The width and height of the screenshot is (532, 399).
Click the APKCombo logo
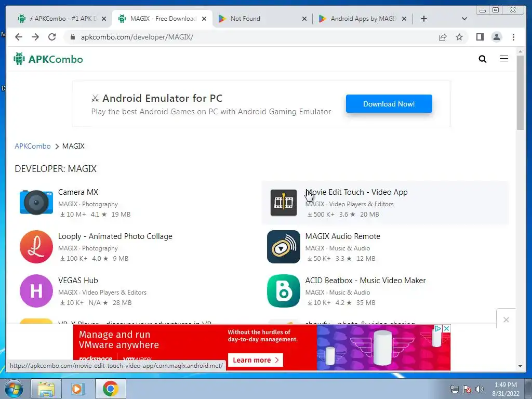tap(48, 59)
